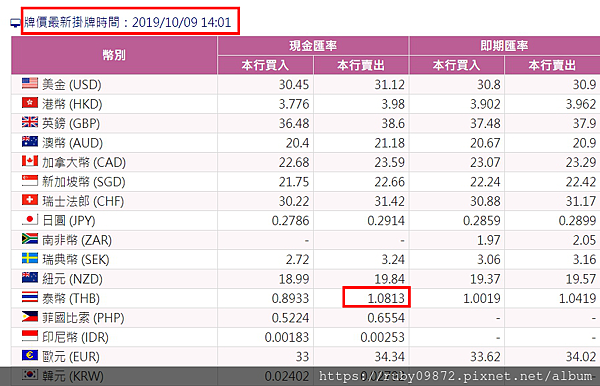
Task: Click the Indonesian flag icon for IDR
Action: click(x=30, y=336)
